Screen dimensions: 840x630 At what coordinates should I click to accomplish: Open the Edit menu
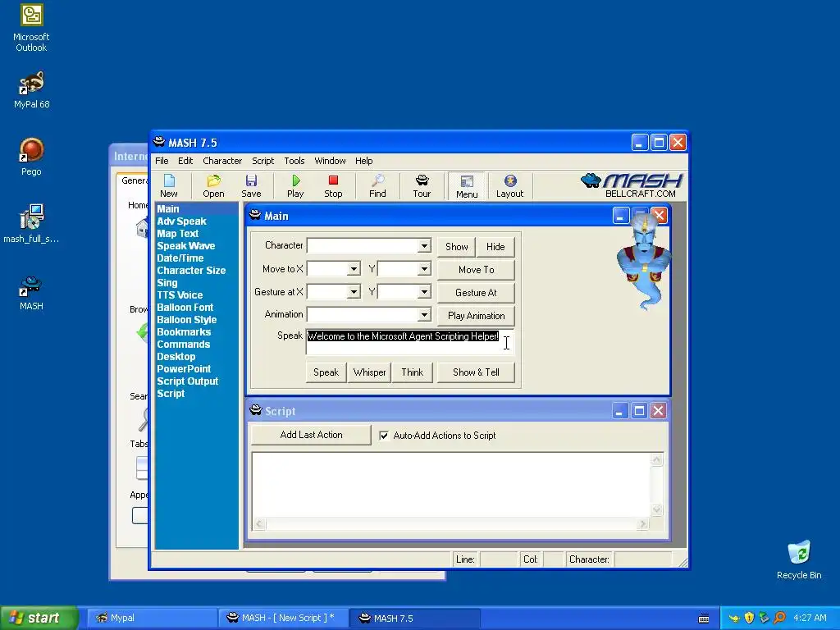185,161
